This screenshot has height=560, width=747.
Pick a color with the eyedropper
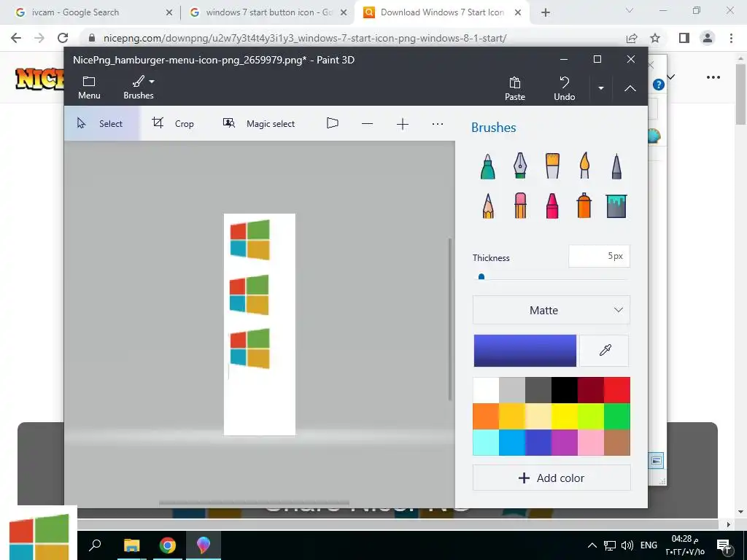coord(605,351)
